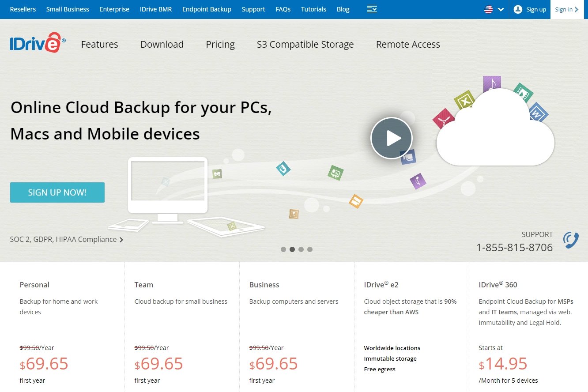Screen dimensions: 588x392
Task: Click 'Cloud backup for small business' text
Action: click(181, 302)
